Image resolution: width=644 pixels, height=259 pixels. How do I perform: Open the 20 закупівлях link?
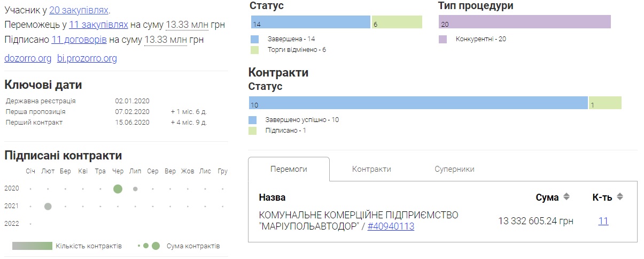coord(79,10)
